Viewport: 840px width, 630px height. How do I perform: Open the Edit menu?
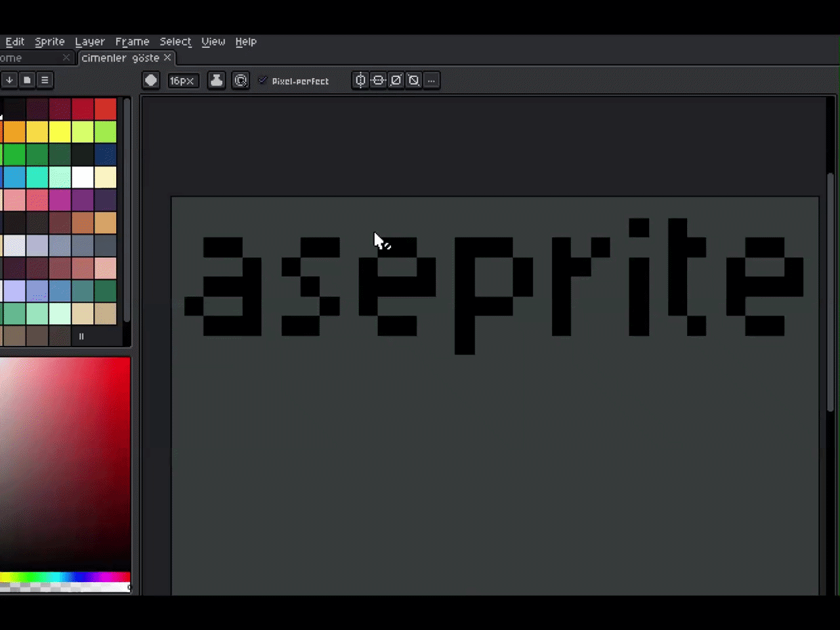14,41
